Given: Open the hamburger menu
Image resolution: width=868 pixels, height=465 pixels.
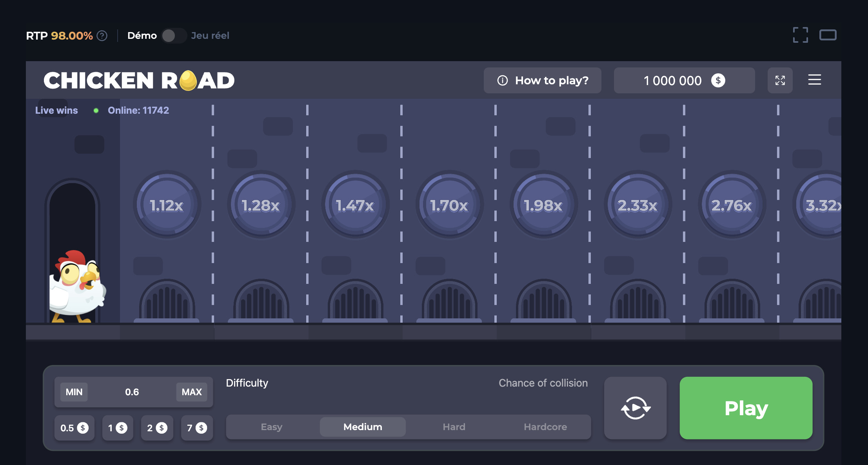Looking at the screenshot, I should coord(814,80).
